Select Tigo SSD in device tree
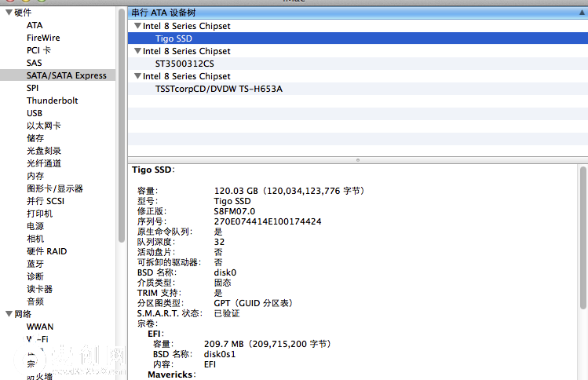Viewport: 588px width, 380px height. tap(173, 38)
